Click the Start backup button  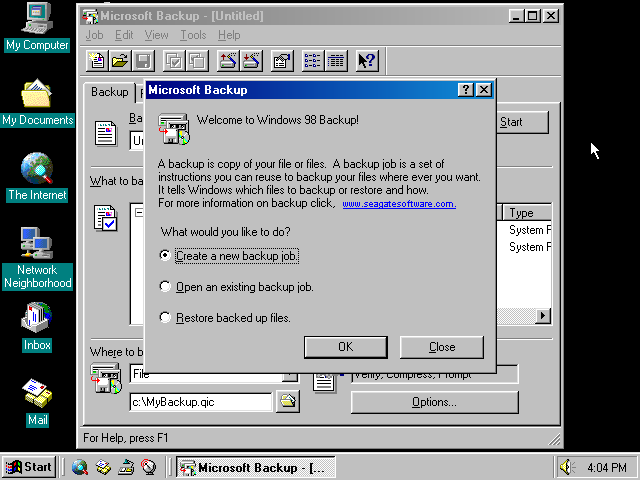(523, 122)
